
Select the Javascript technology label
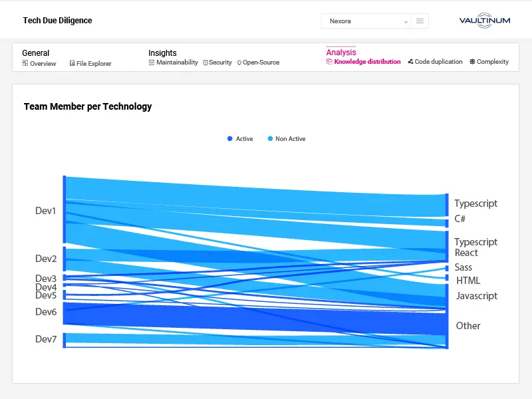pos(476,296)
